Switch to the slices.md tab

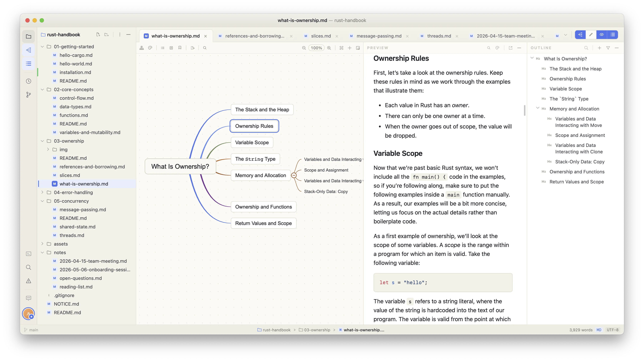[321, 36]
